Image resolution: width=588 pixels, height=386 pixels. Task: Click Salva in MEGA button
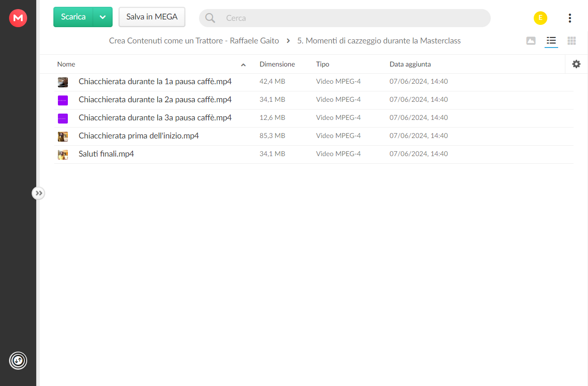(152, 17)
